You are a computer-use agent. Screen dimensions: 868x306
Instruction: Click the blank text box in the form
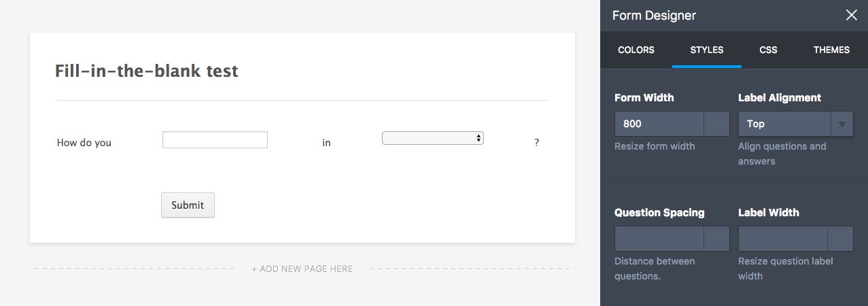pyautogui.click(x=215, y=139)
